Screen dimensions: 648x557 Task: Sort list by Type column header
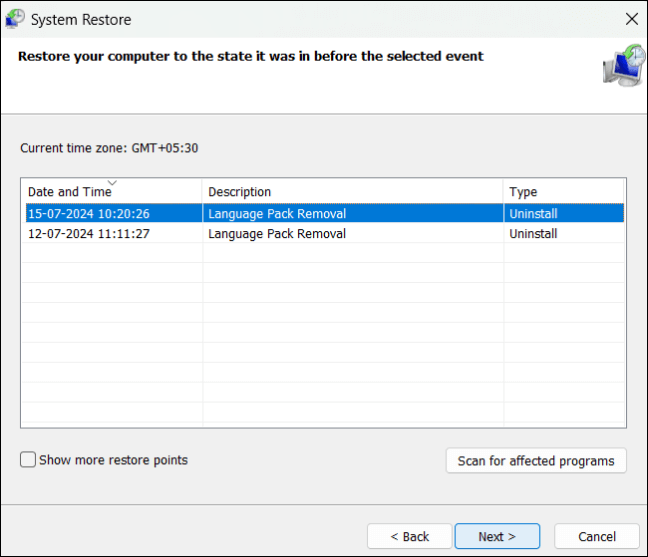[523, 192]
